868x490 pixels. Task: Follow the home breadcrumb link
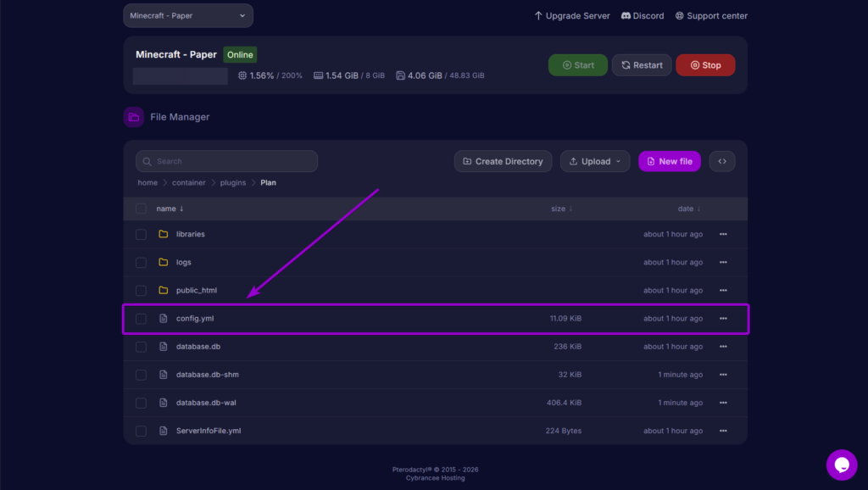coord(147,182)
